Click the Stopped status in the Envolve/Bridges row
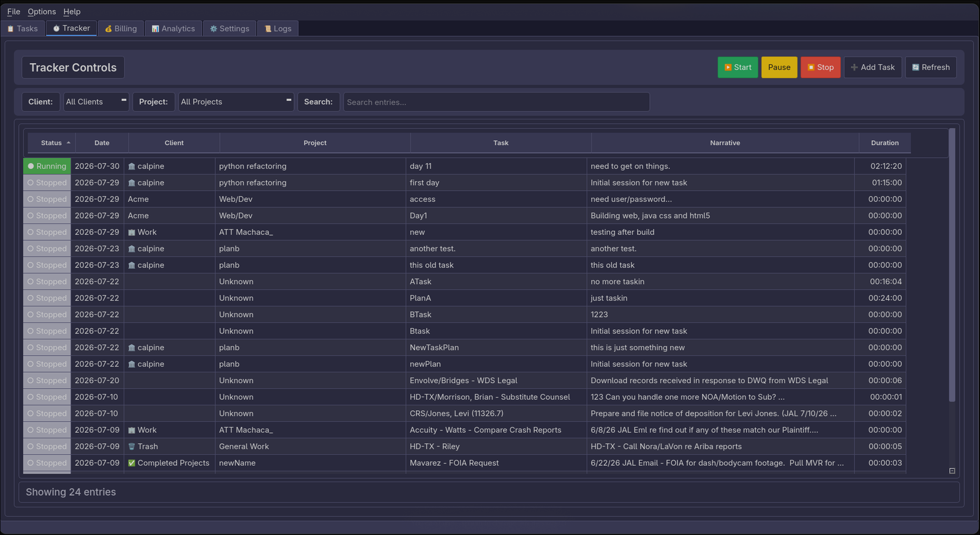The width and height of the screenshot is (980, 535). coord(47,380)
